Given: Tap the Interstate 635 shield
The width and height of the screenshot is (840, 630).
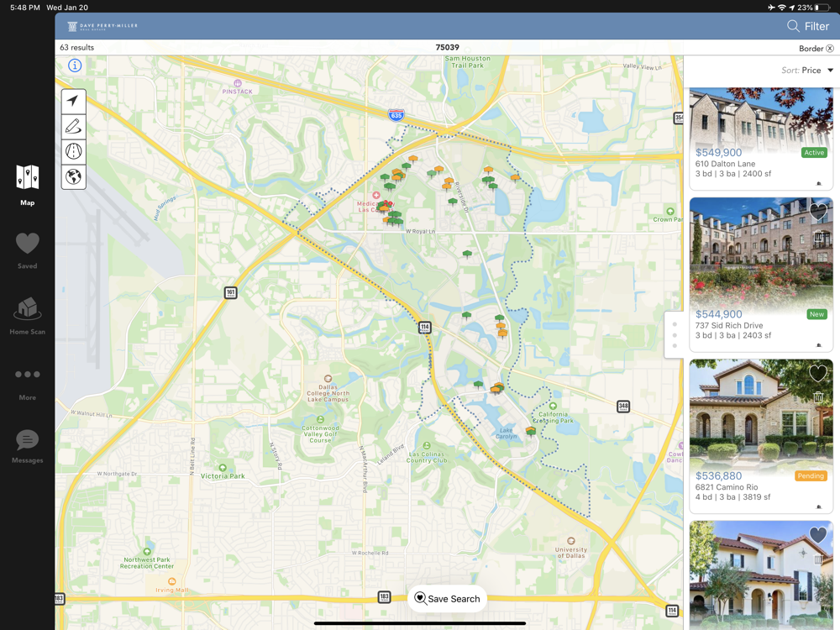Looking at the screenshot, I should pos(396,115).
